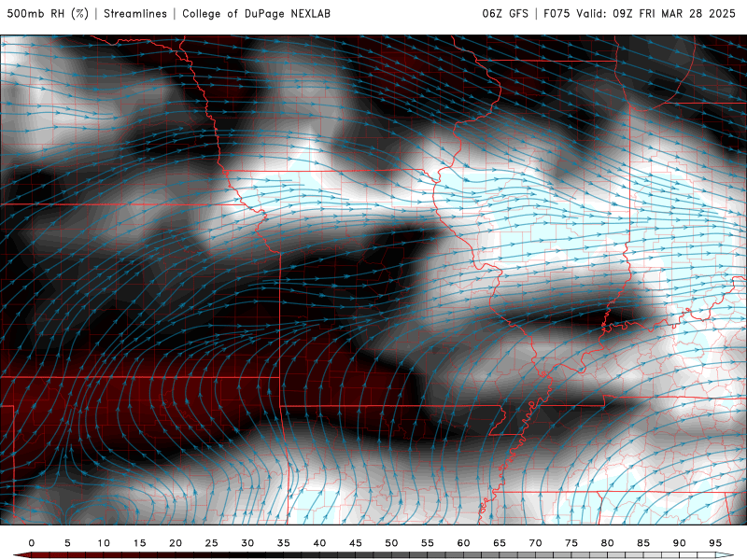Screen dimensions: 747x560
Task: Select the 45 label on the color scale
Action: tap(356, 543)
